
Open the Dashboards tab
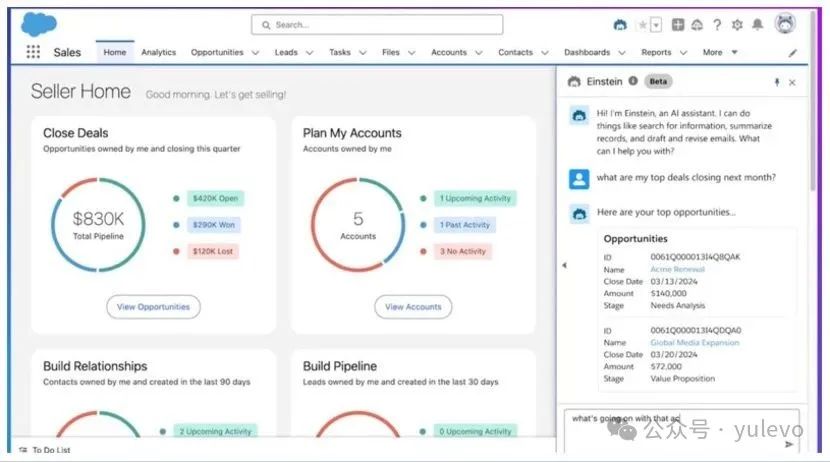(x=587, y=52)
